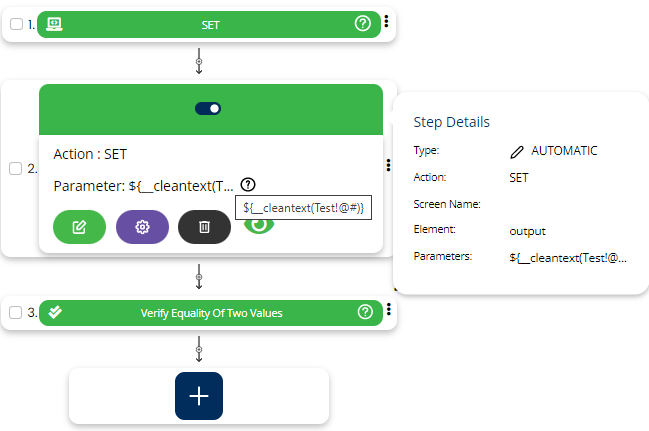This screenshot has height=431, width=649.
Task: Open the purple settings gear on step 2
Action: (x=142, y=227)
